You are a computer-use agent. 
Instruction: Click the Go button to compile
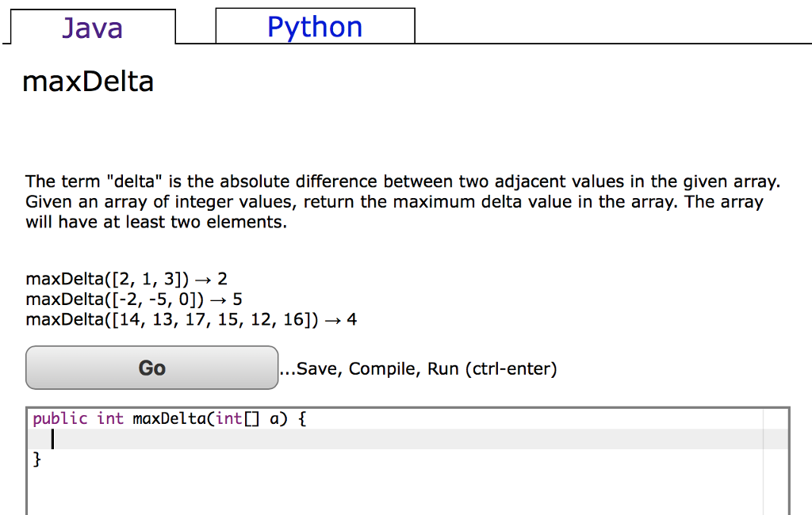click(x=151, y=367)
